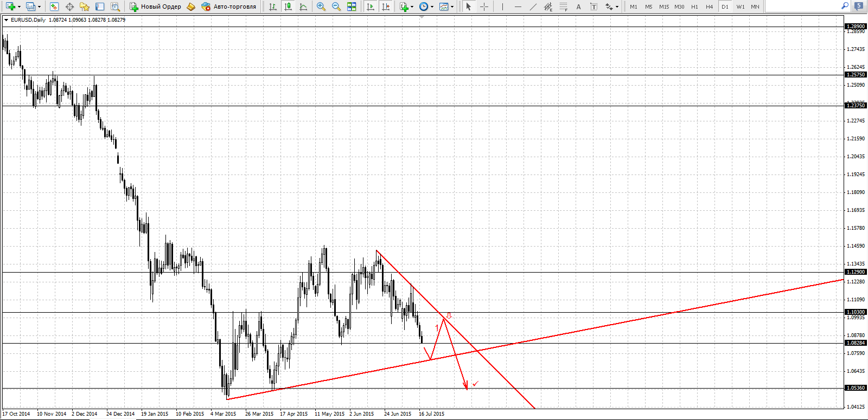The width and height of the screenshot is (868, 420).
Task: Click the Новый Ордер button
Action: [156, 7]
